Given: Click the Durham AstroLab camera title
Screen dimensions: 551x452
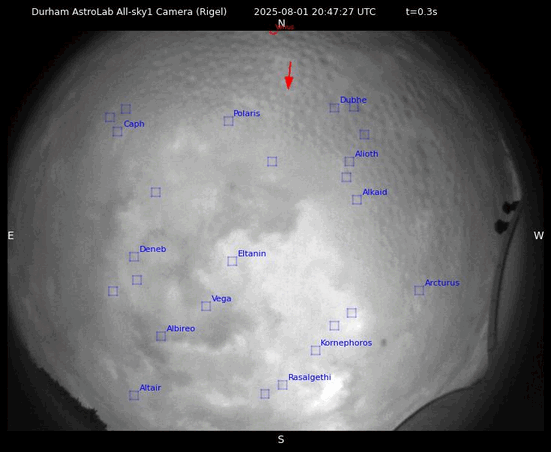Looking at the screenshot, I should (129, 12).
